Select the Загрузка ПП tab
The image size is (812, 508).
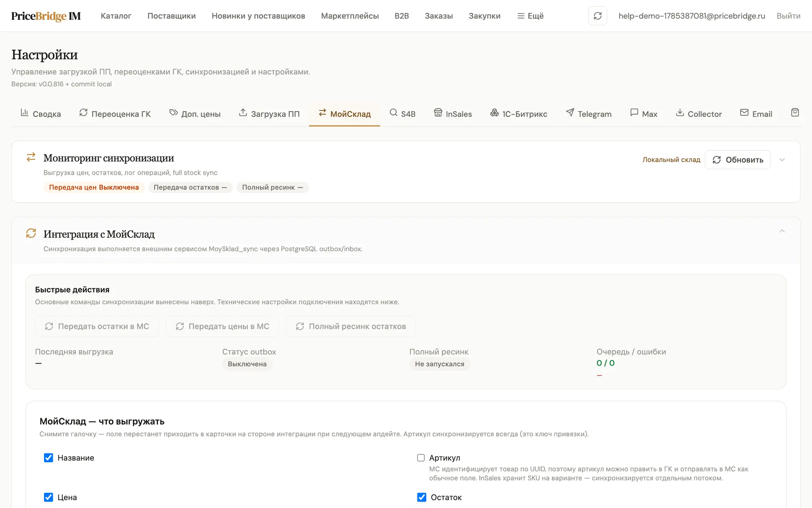(269, 114)
